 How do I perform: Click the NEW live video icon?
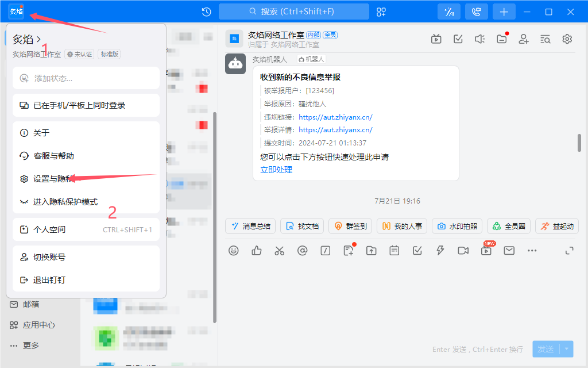[486, 250]
